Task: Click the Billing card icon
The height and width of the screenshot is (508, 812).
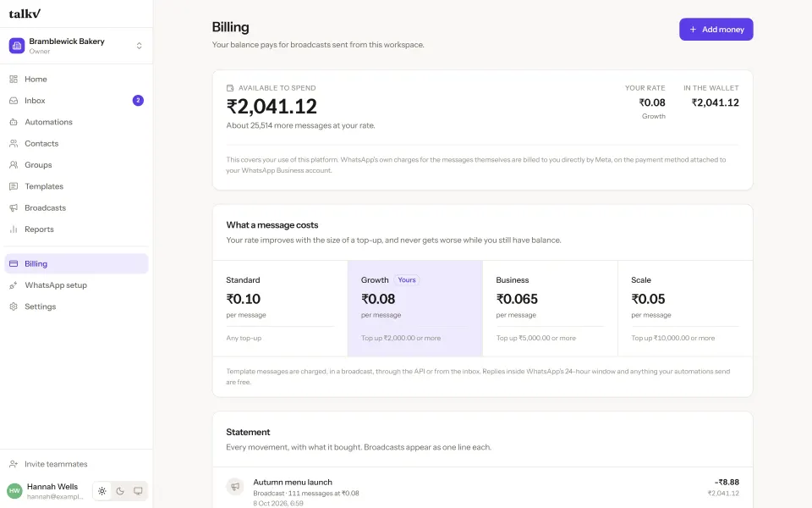Action: tap(14, 263)
